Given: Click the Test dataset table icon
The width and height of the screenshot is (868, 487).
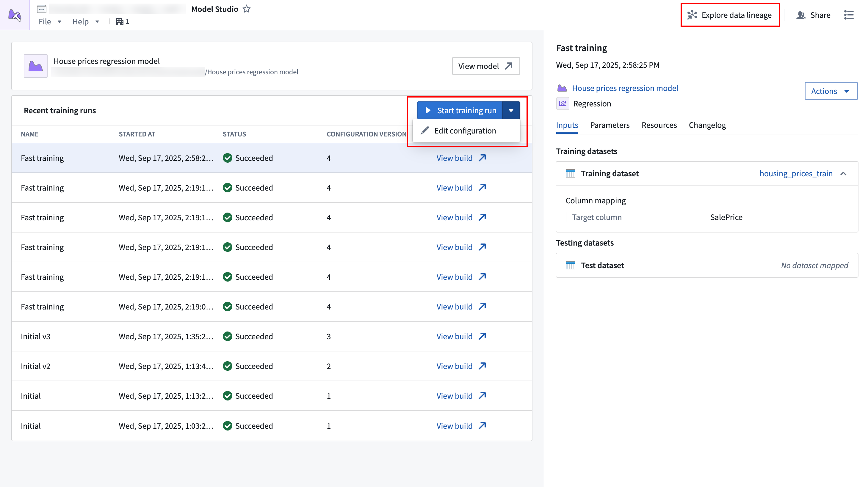Looking at the screenshot, I should pyautogui.click(x=571, y=266).
